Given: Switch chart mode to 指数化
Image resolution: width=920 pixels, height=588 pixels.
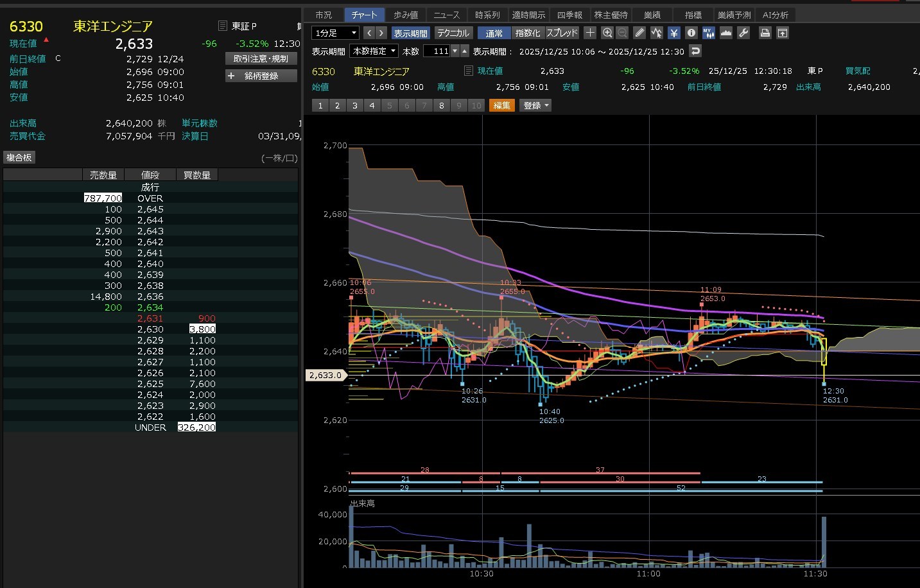Looking at the screenshot, I should click(x=528, y=33).
